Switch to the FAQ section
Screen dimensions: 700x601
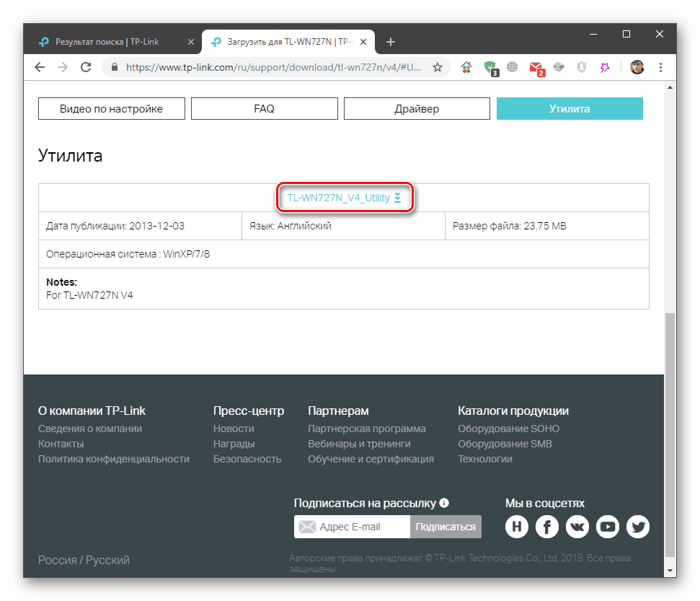(x=265, y=108)
